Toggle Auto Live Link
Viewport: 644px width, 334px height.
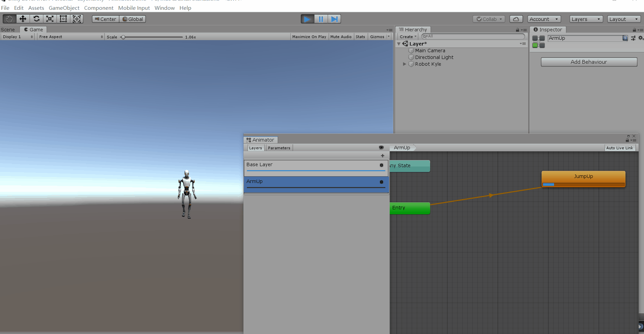[x=620, y=148]
